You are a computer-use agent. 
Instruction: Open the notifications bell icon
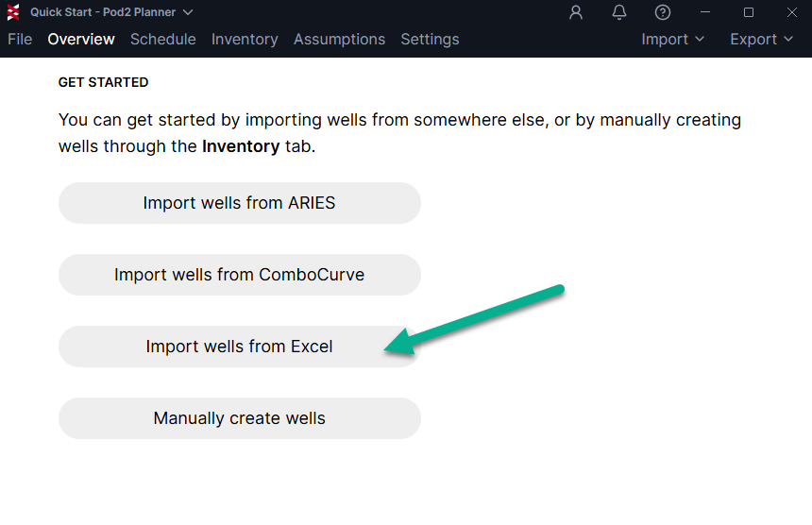(618, 12)
